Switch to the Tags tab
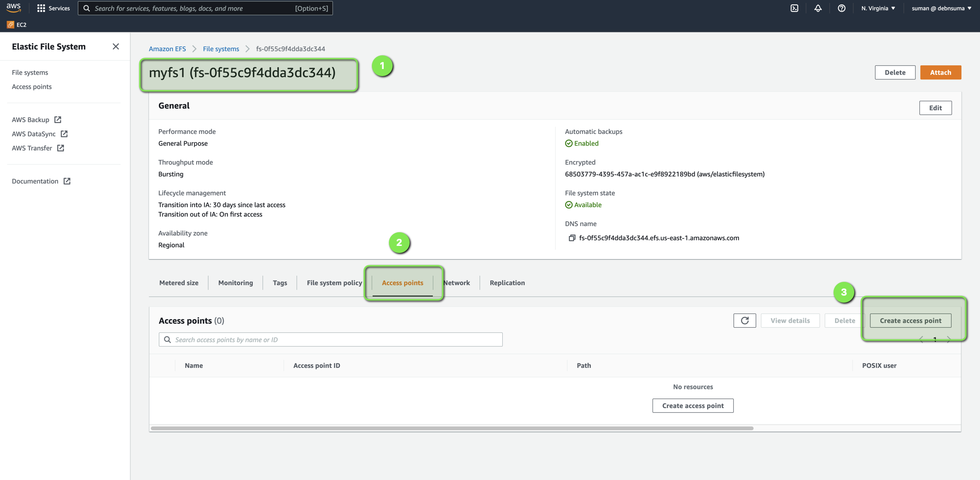The width and height of the screenshot is (980, 480). [280, 283]
